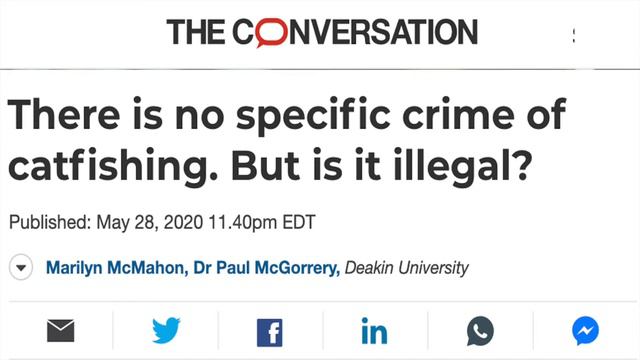Share the article via email envelope icon
The width and height of the screenshot is (640, 360).
pyautogui.click(x=60, y=331)
